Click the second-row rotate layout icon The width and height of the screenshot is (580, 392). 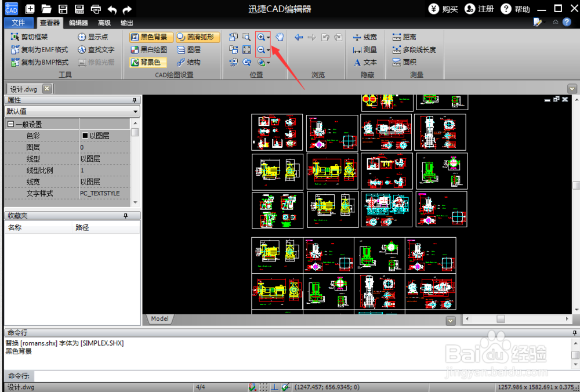click(233, 49)
